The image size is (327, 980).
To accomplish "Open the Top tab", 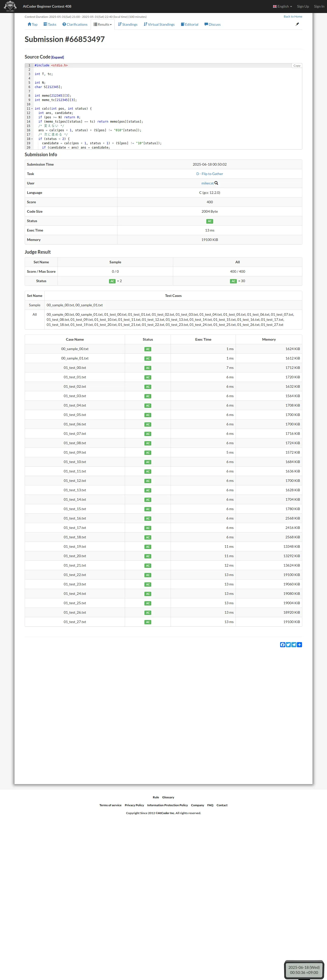I will (32, 24).
